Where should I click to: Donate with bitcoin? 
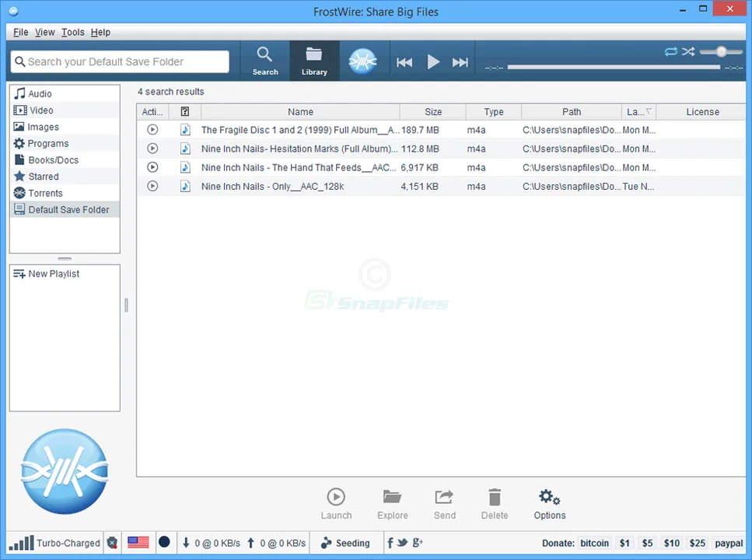[x=594, y=543]
